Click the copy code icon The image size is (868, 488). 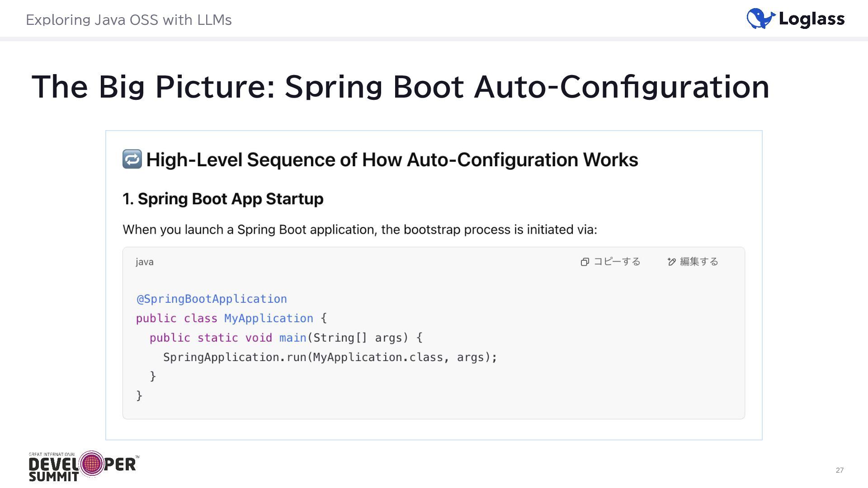pos(585,262)
